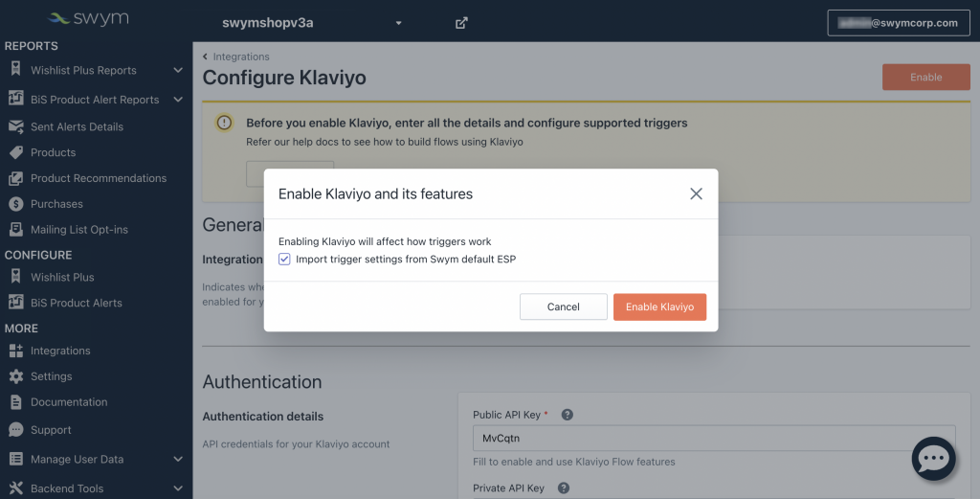Click Public API Key help icon
The width and height of the screenshot is (980, 499).
[x=567, y=415]
